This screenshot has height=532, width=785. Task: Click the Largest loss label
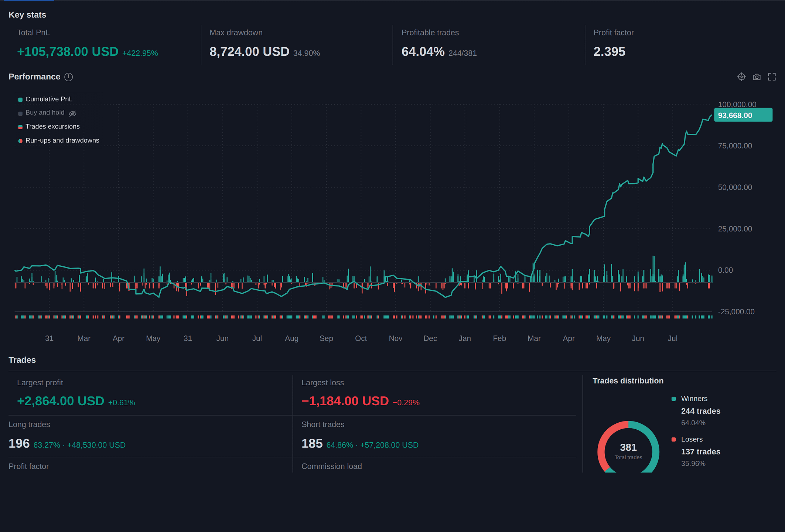pos(322,383)
